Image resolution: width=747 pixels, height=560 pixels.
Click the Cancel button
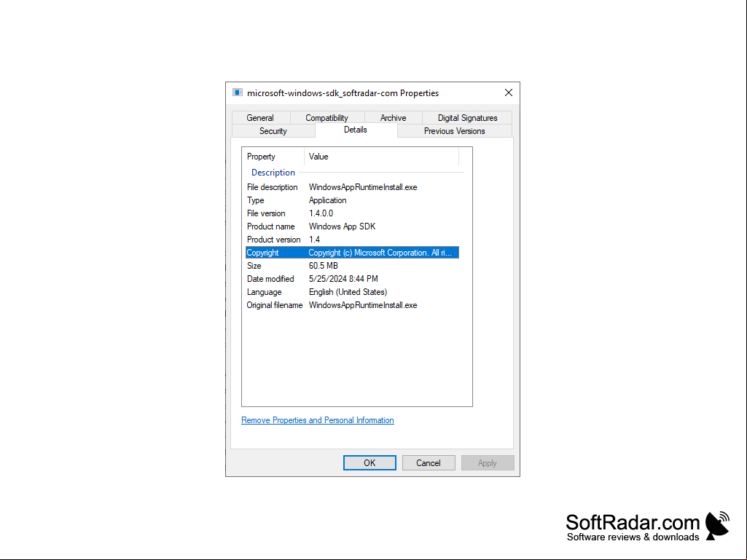click(x=429, y=463)
